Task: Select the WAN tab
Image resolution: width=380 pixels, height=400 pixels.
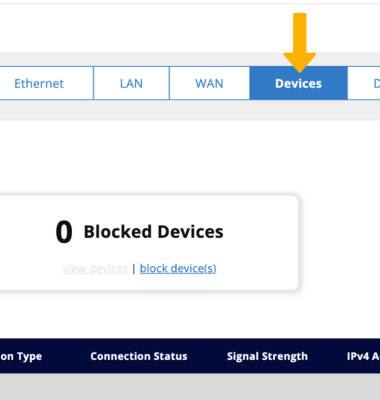Action: click(x=209, y=83)
